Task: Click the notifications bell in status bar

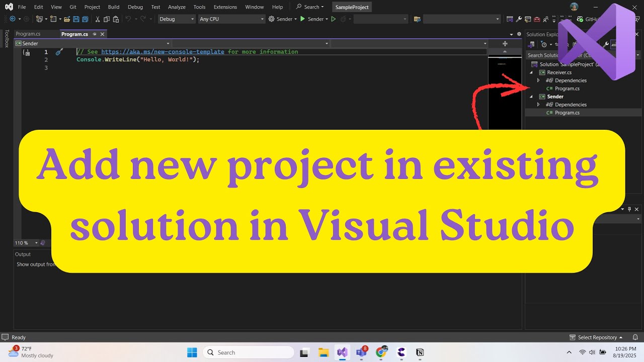Action: tap(635, 337)
